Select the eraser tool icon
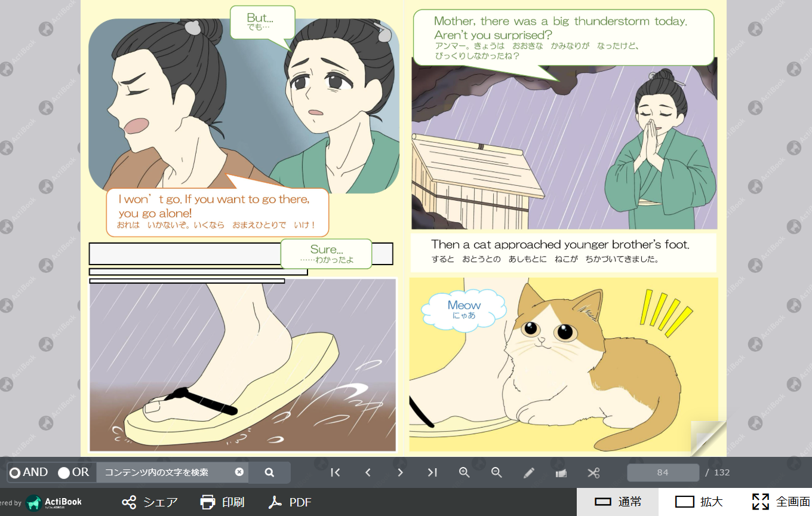This screenshot has width=812, height=516. [561, 472]
